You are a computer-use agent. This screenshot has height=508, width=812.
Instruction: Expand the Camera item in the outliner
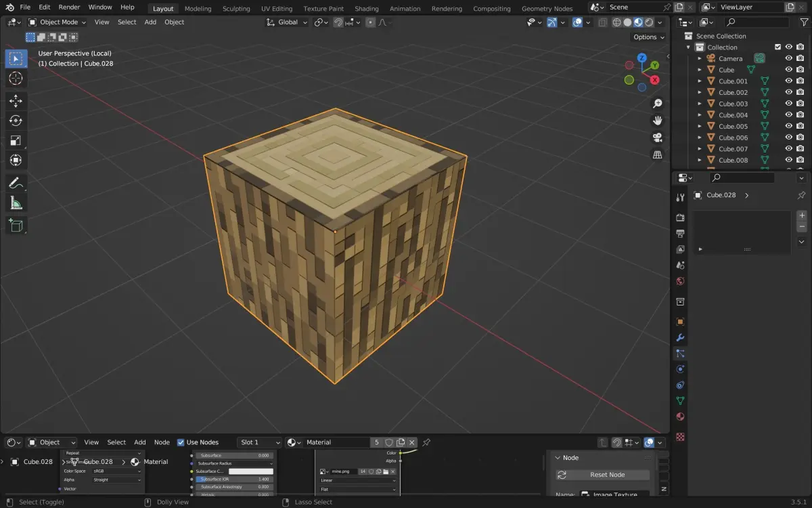click(700, 58)
